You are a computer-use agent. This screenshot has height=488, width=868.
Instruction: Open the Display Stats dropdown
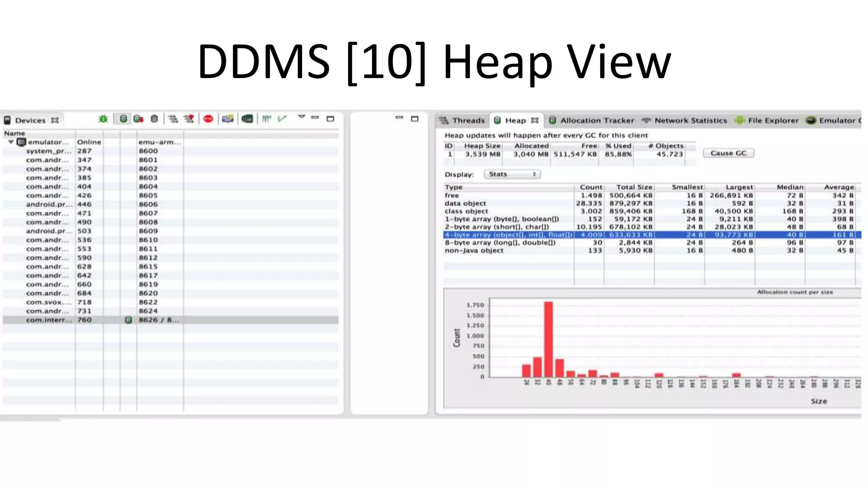coord(512,174)
